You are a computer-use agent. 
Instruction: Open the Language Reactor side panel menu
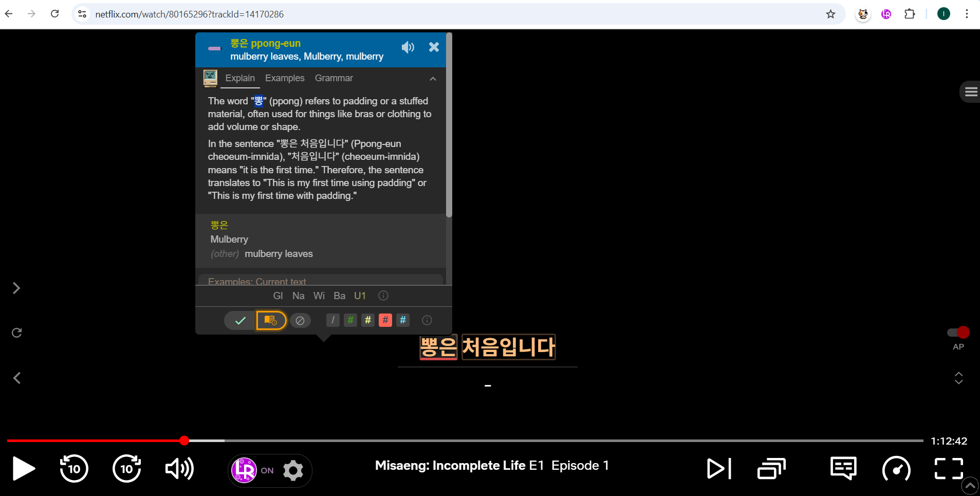click(971, 92)
